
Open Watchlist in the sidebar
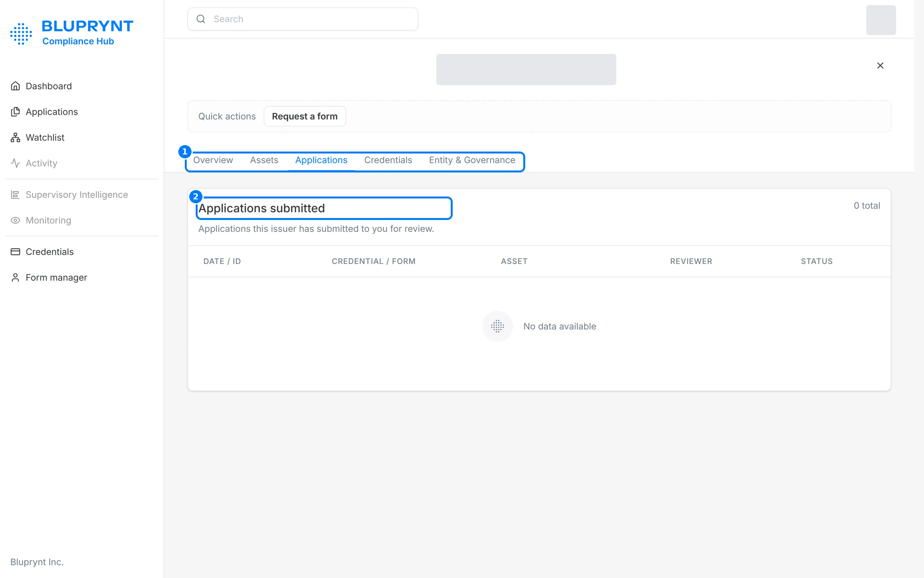click(45, 137)
